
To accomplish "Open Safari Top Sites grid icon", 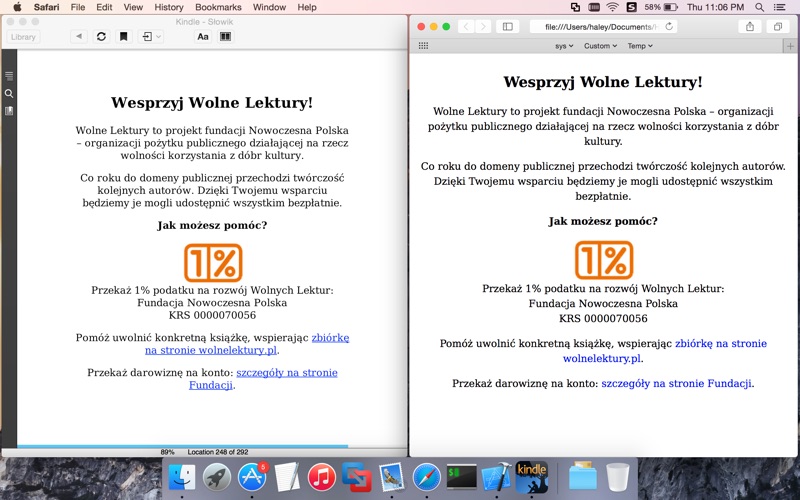I will [423, 46].
